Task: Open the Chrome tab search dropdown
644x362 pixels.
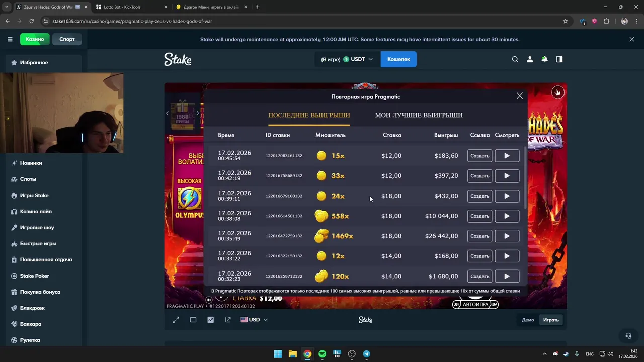Action: click(x=7, y=7)
